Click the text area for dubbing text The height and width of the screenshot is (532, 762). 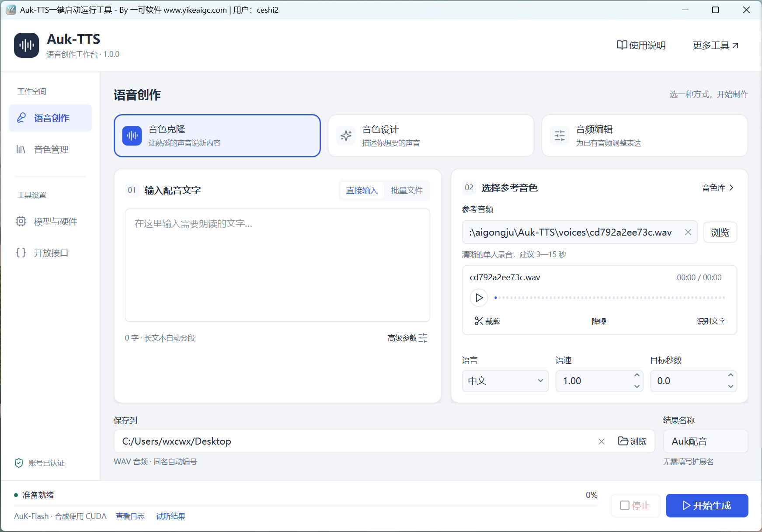(278, 265)
